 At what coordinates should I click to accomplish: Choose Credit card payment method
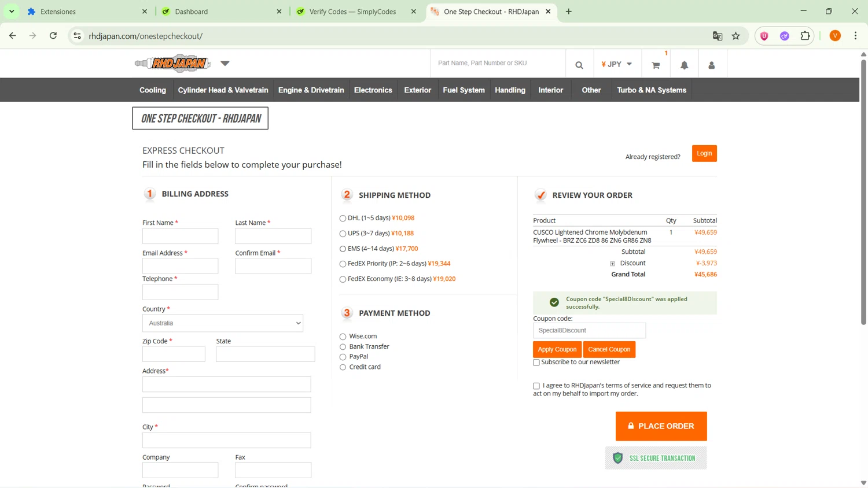tap(343, 367)
